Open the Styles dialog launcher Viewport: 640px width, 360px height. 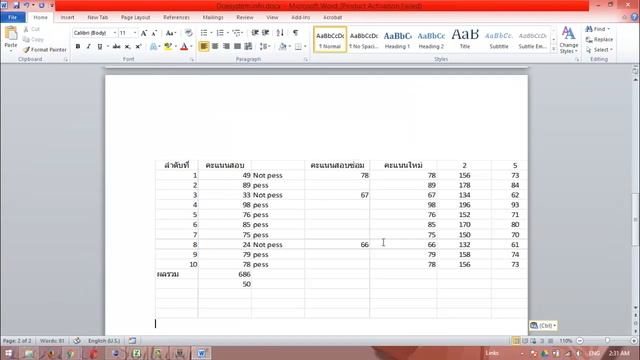(x=577, y=60)
